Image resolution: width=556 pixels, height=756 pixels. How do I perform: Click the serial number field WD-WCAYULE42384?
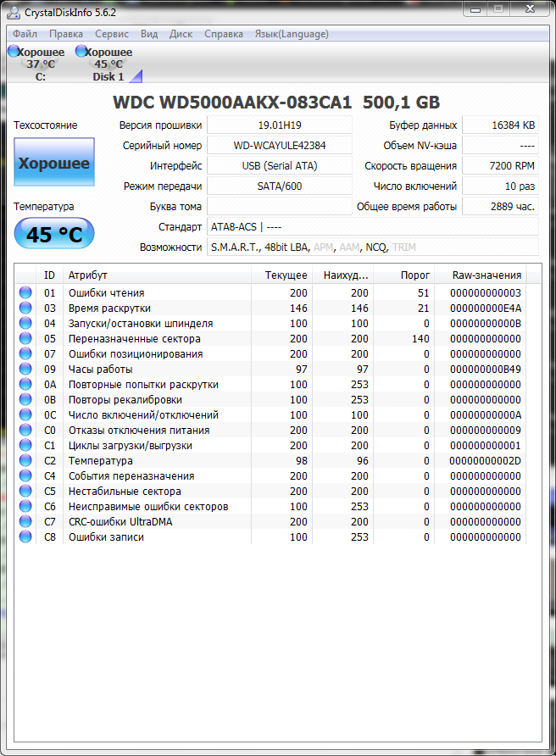click(280, 146)
